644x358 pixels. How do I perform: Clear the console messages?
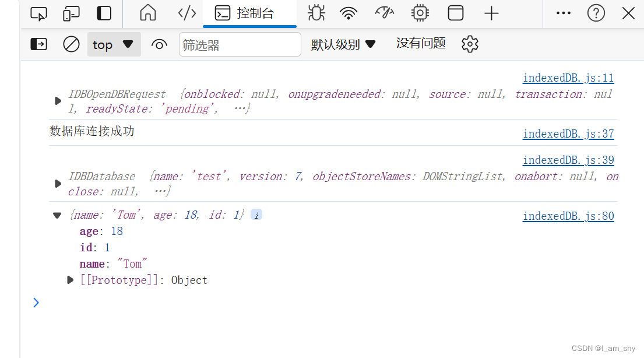click(71, 44)
